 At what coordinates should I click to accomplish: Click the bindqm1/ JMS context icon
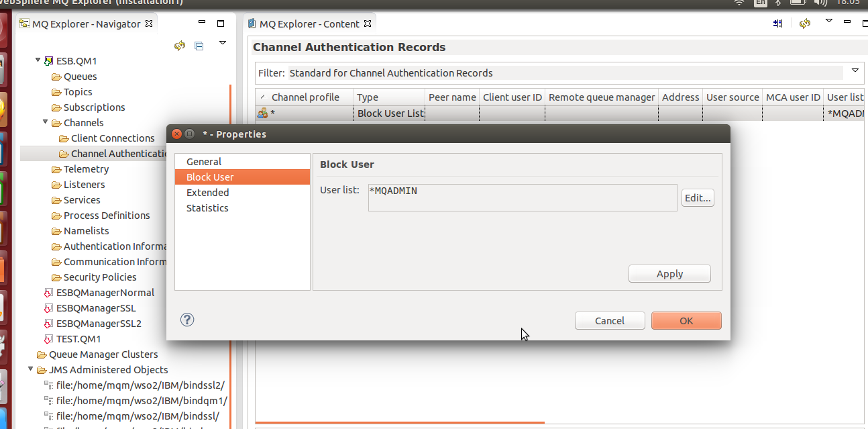click(x=48, y=401)
